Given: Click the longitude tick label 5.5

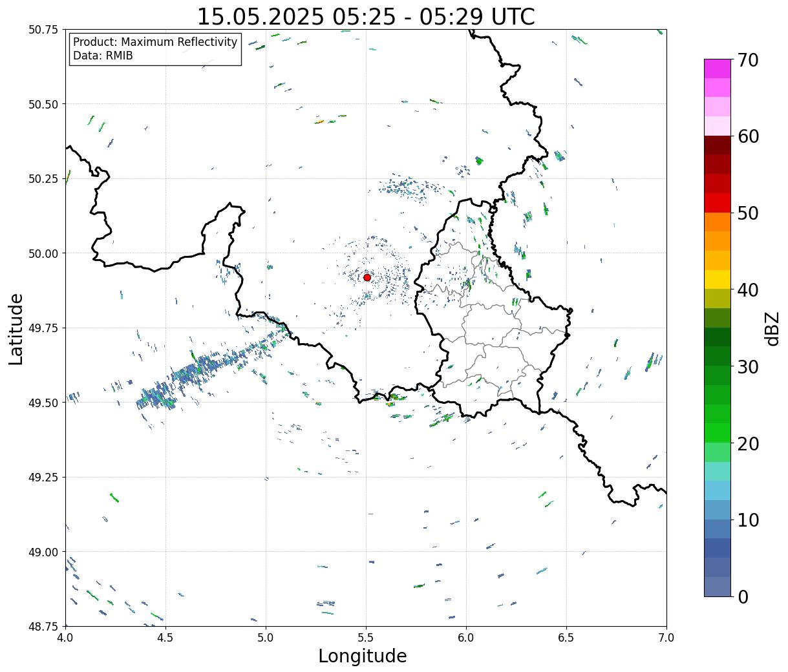Looking at the screenshot, I should click(366, 638).
